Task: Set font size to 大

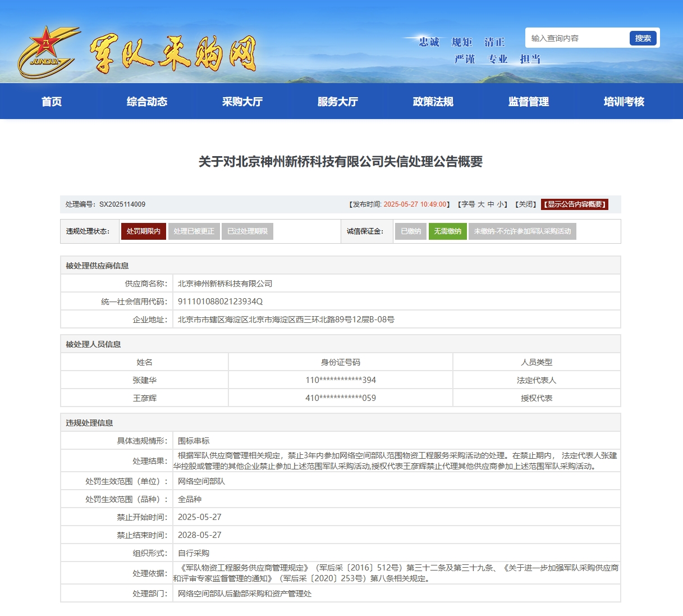Action: 481,204
